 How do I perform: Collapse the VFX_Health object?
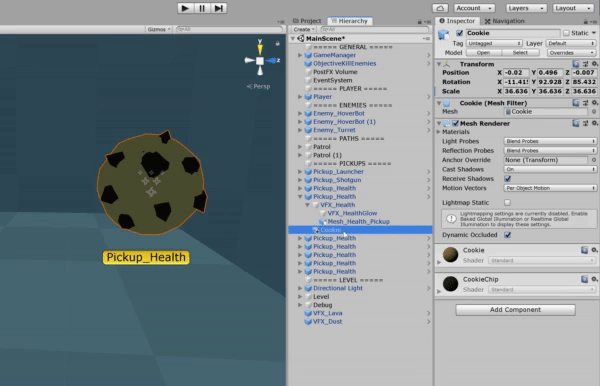[307, 205]
